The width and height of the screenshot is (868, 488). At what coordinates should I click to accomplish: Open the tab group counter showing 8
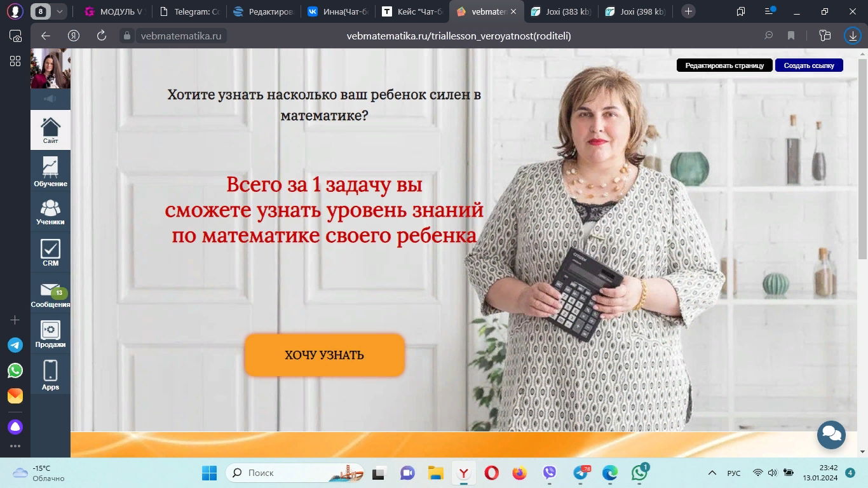pyautogui.click(x=41, y=11)
